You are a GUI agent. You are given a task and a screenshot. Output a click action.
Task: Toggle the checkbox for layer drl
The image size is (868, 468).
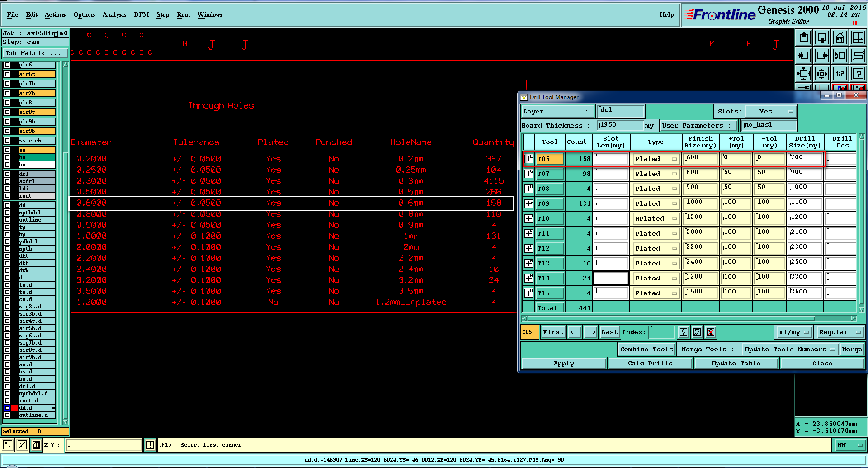(x=7, y=174)
